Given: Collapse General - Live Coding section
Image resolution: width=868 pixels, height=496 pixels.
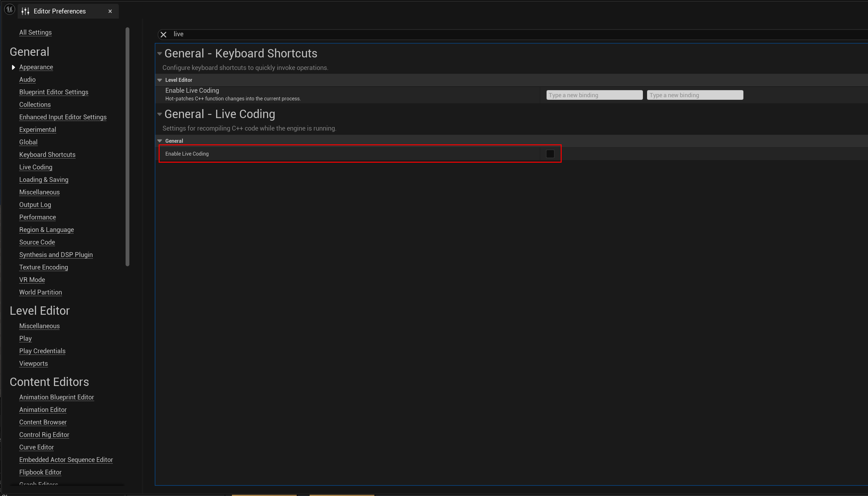Looking at the screenshot, I should 160,114.
